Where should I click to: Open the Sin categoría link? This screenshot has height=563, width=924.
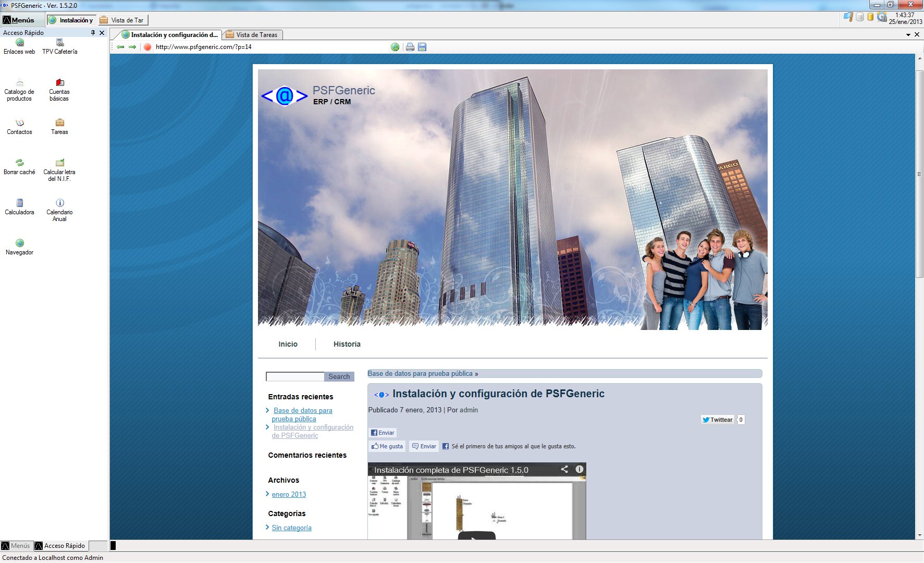(x=291, y=528)
